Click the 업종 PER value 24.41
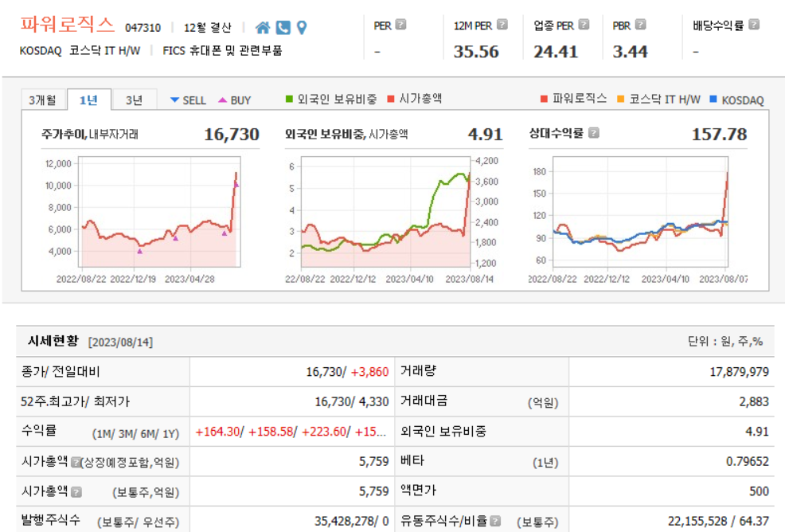This screenshot has width=785, height=532. 556,52
